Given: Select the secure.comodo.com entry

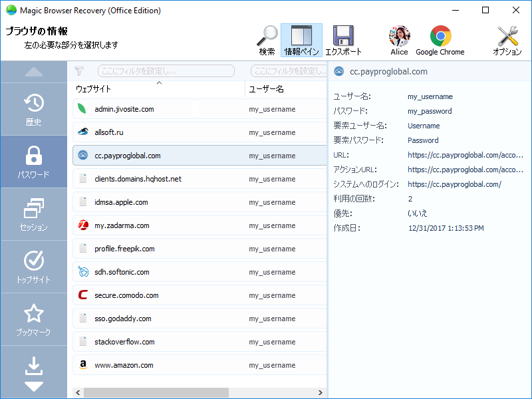Looking at the screenshot, I should coord(200,295).
